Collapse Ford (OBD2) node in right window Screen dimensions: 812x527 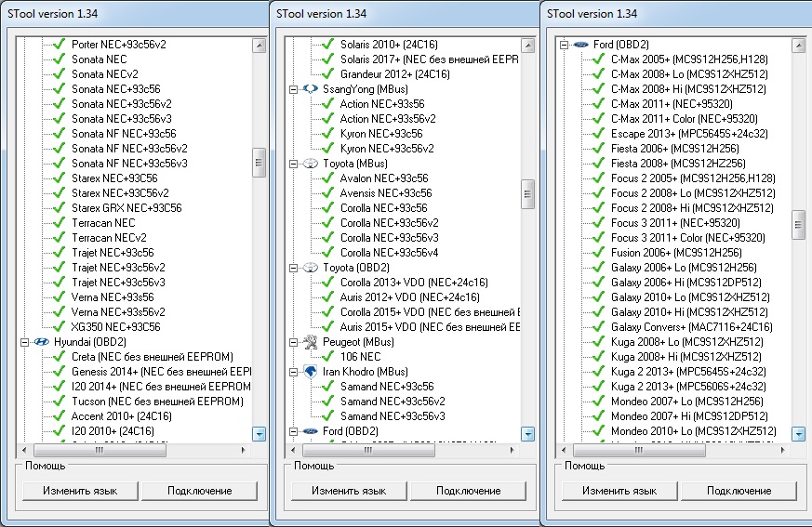[x=564, y=45]
